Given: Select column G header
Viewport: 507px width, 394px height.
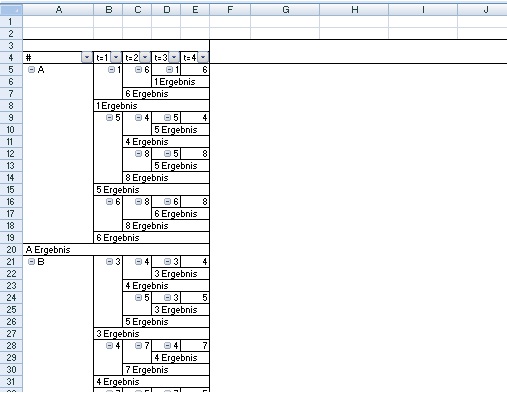Looking at the screenshot, I should click(x=285, y=10).
